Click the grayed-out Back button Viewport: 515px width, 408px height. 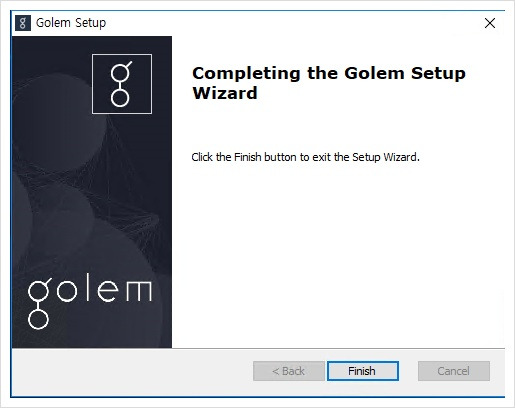click(x=289, y=371)
